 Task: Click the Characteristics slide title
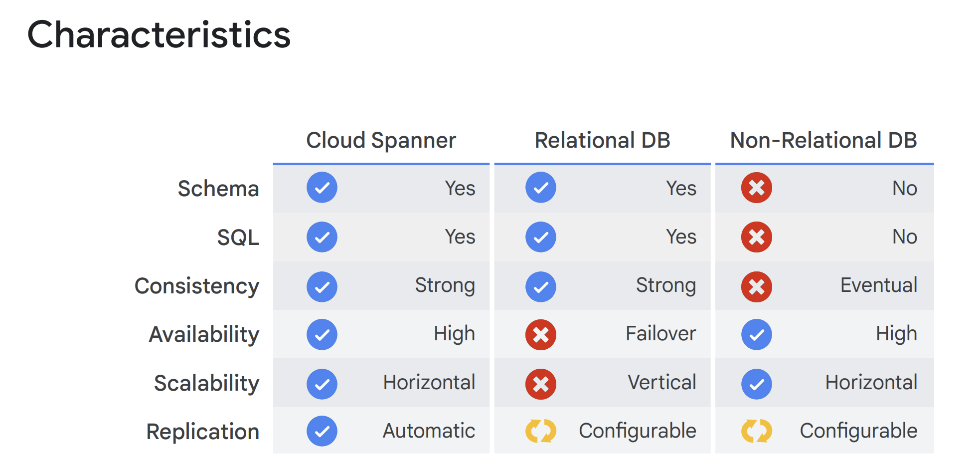pos(159,35)
